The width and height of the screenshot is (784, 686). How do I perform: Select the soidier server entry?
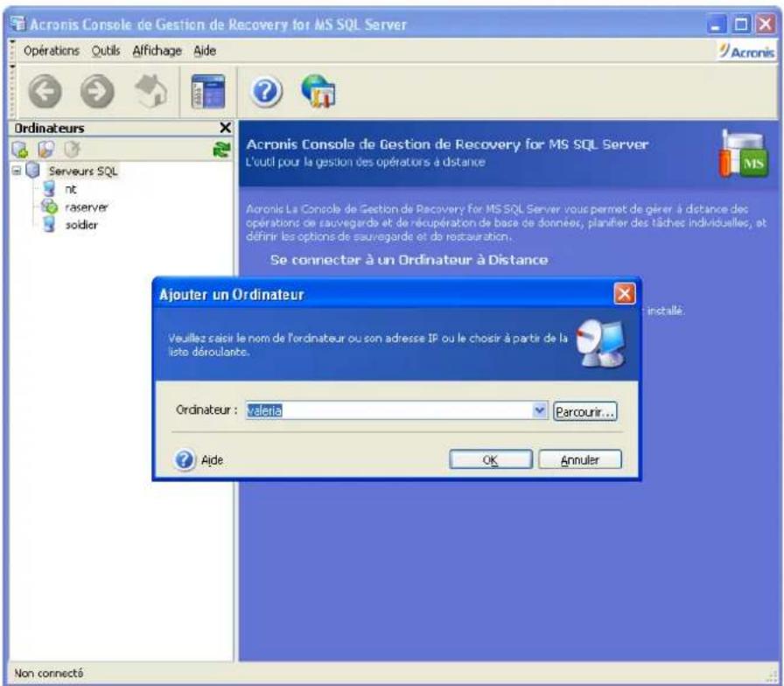coord(81,225)
